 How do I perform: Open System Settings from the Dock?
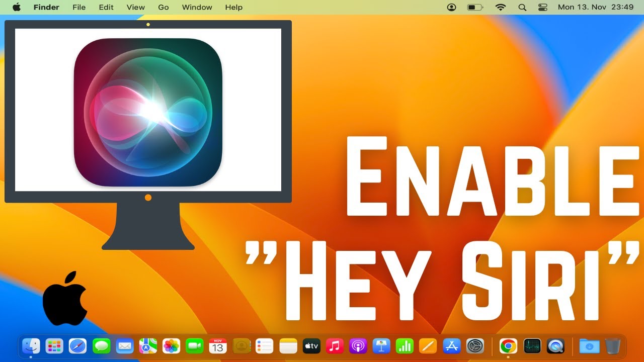pyautogui.click(x=475, y=346)
